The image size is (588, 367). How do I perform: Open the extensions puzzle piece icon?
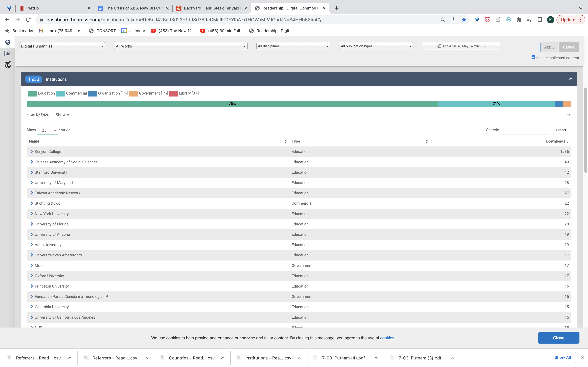pyautogui.click(x=519, y=20)
